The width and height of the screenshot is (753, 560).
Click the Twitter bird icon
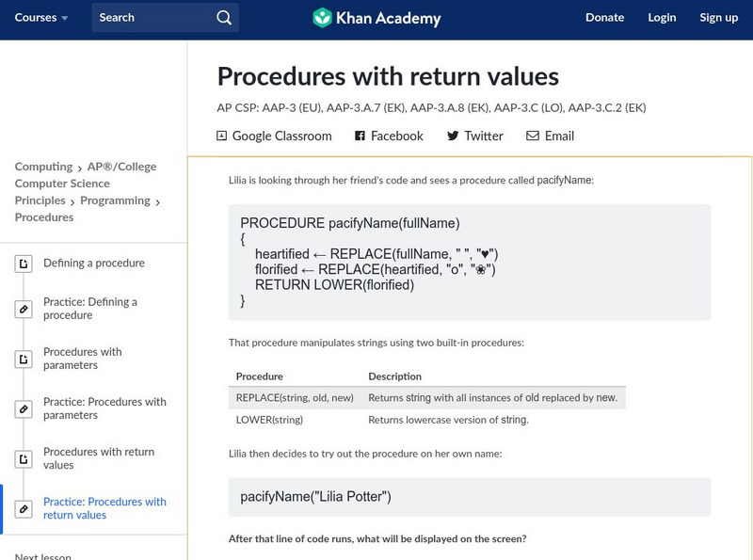tap(453, 136)
